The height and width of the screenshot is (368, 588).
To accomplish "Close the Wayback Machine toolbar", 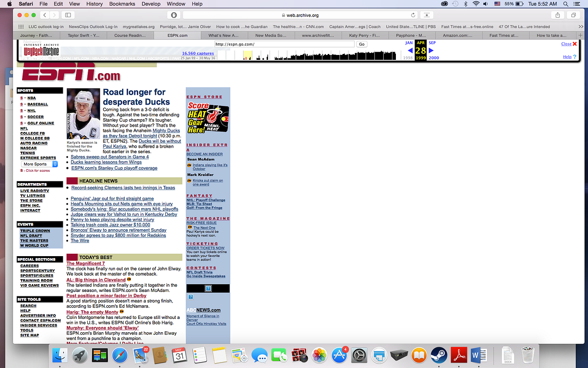I will click(x=569, y=44).
